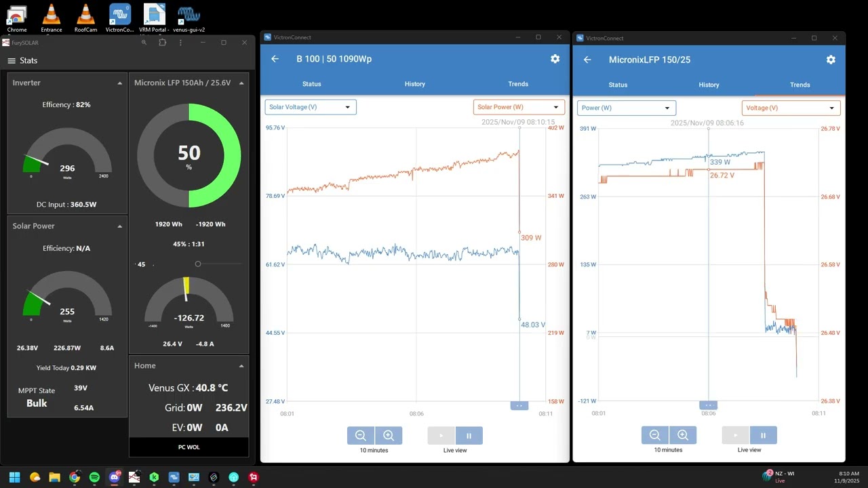Open green hexagon K app on taskbar
Viewport: 868px width, 488px height.
point(154,477)
